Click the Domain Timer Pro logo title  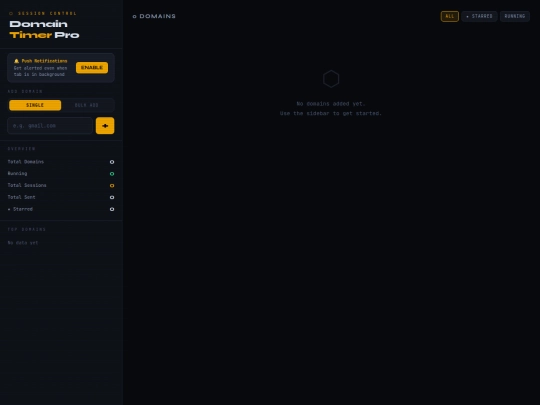pyautogui.click(x=44, y=30)
